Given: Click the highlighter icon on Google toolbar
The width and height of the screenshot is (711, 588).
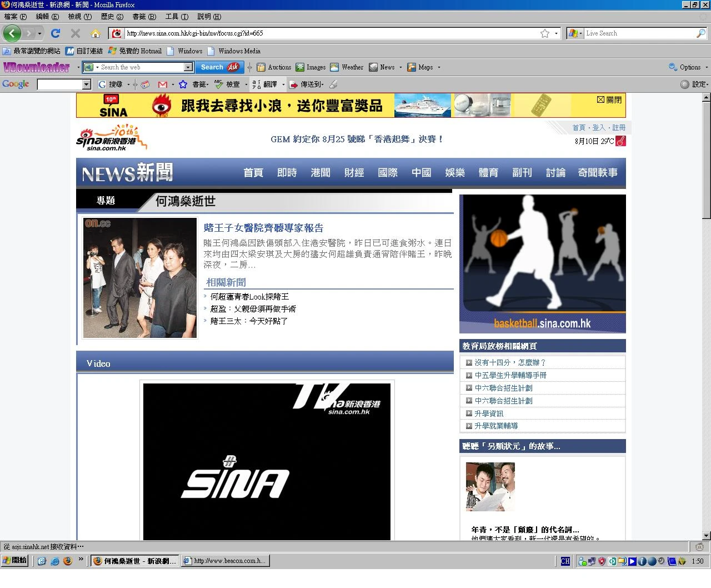Looking at the screenshot, I should pyautogui.click(x=333, y=84).
